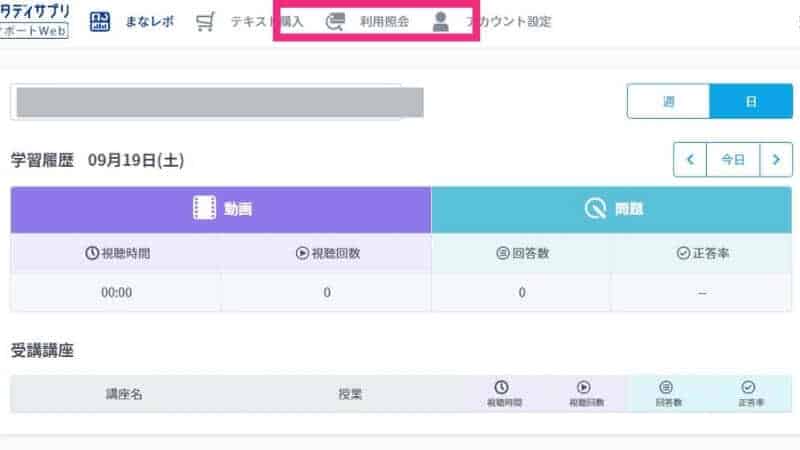The width and height of the screenshot is (800, 450).
Task: Click the checkmark icon beside 正答率
Action: click(683, 253)
